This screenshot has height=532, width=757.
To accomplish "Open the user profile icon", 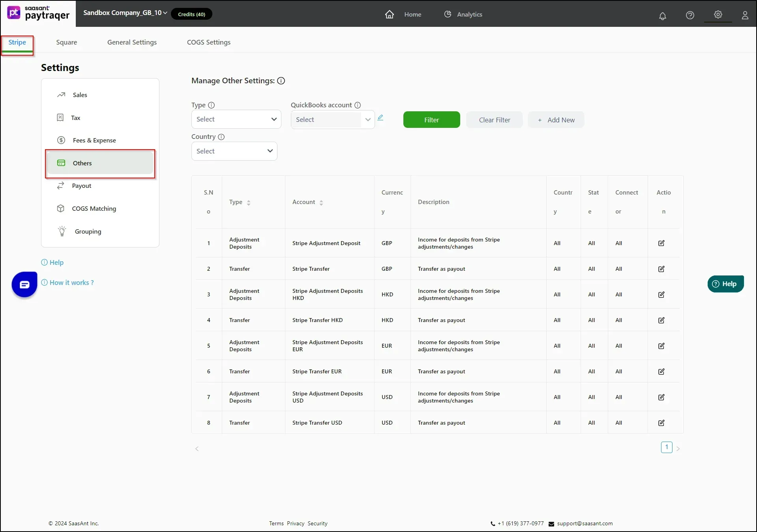I will (745, 15).
